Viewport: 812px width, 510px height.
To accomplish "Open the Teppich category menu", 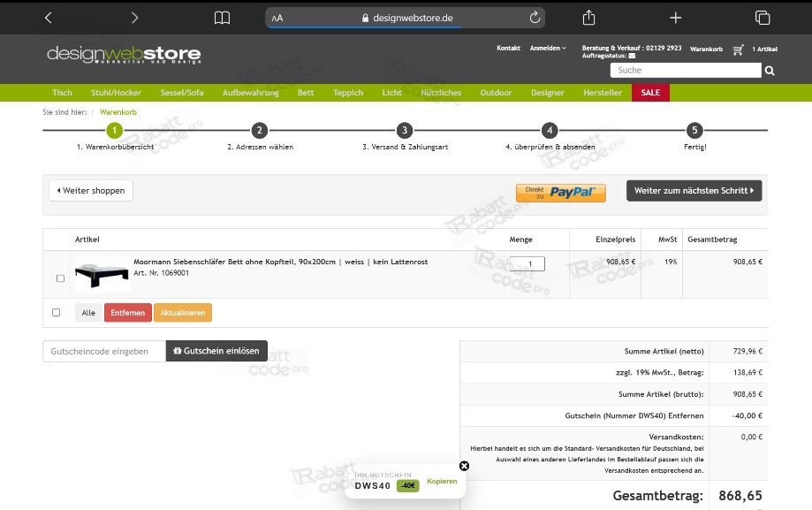I will (x=348, y=93).
